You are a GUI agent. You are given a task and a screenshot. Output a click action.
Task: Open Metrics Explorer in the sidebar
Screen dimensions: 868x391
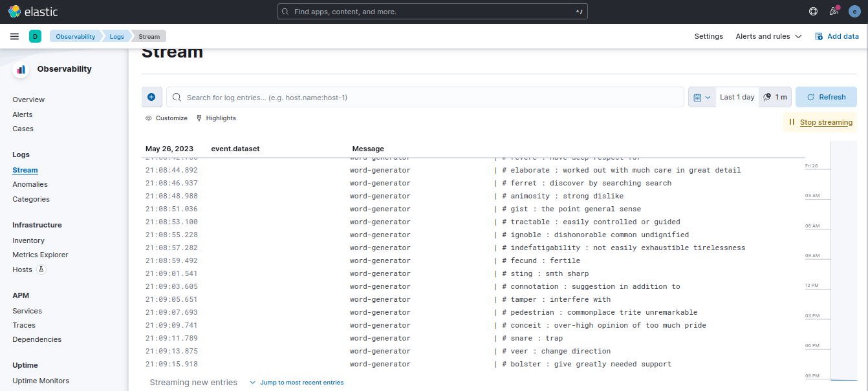coord(40,255)
